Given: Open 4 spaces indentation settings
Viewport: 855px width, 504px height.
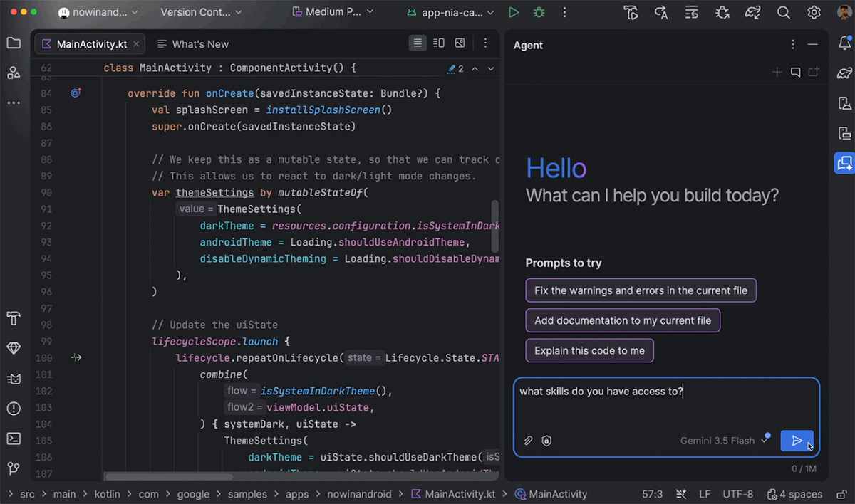Looking at the screenshot, I should pyautogui.click(x=795, y=494).
